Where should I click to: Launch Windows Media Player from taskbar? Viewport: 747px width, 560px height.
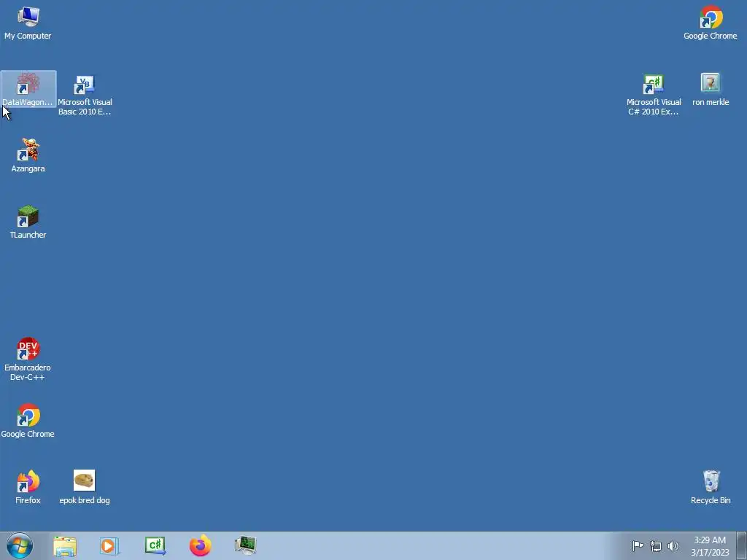[x=109, y=546]
